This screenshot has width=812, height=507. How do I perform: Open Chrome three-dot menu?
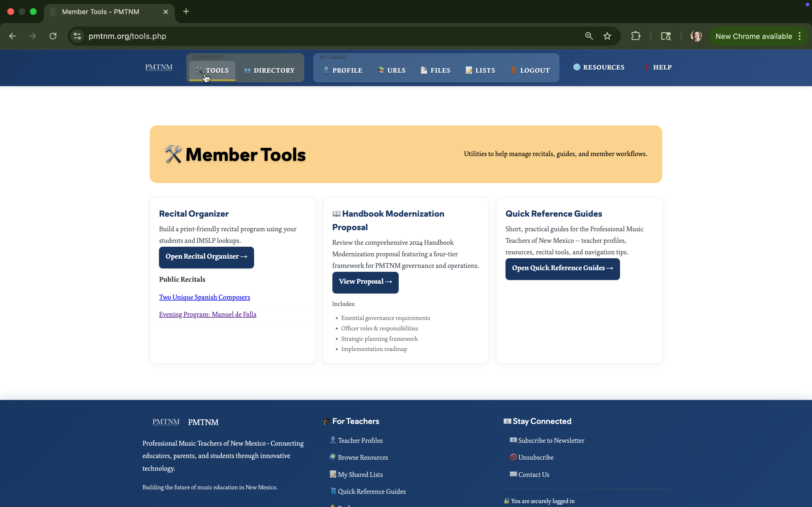click(800, 36)
